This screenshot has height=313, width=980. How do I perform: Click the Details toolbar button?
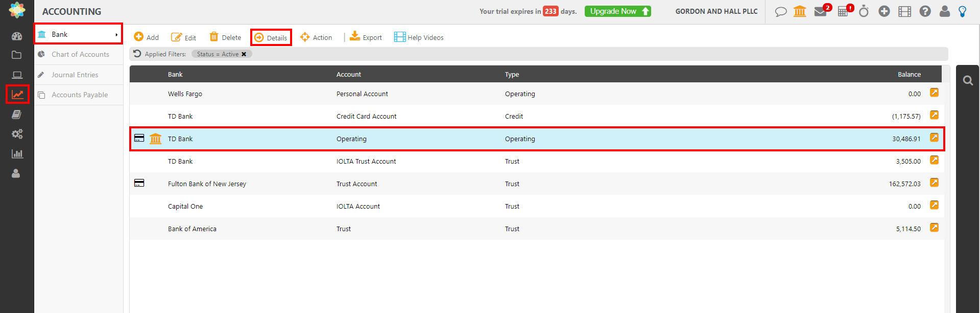271,37
